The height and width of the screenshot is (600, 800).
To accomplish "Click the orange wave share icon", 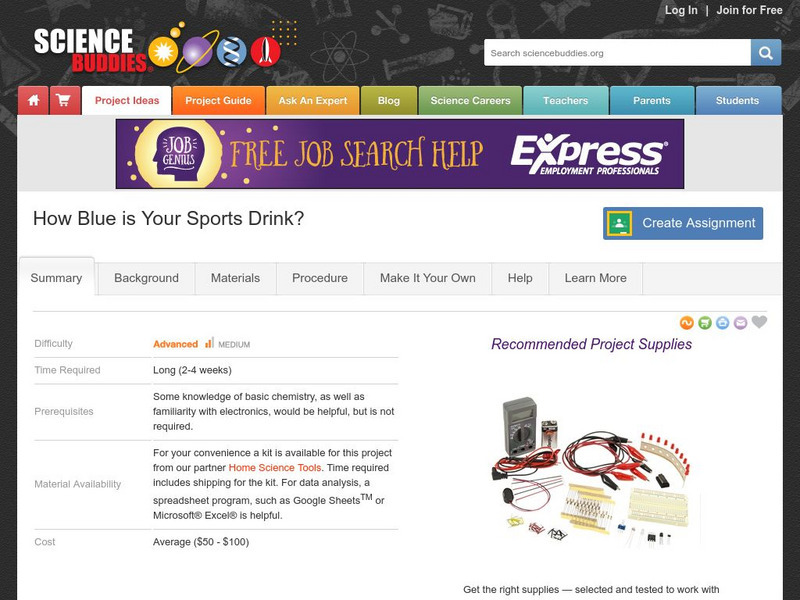I will coord(687,322).
